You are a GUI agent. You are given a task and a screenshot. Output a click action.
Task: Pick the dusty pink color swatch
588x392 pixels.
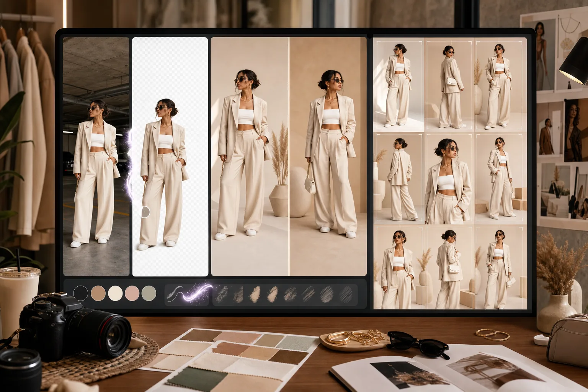(x=132, y=294)
